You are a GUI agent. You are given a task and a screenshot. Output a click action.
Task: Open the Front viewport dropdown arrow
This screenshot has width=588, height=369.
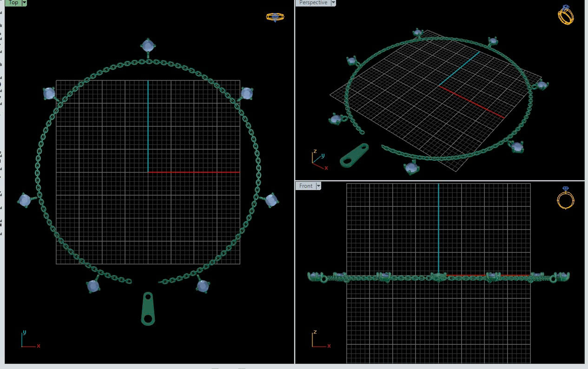[x=318, y=186]
